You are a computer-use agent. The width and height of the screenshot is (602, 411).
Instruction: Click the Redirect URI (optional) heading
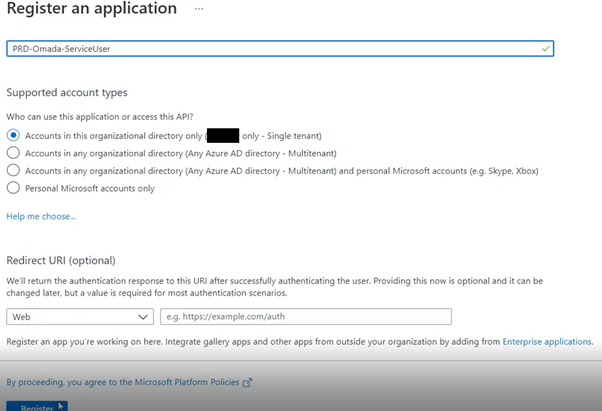point(61,261)
